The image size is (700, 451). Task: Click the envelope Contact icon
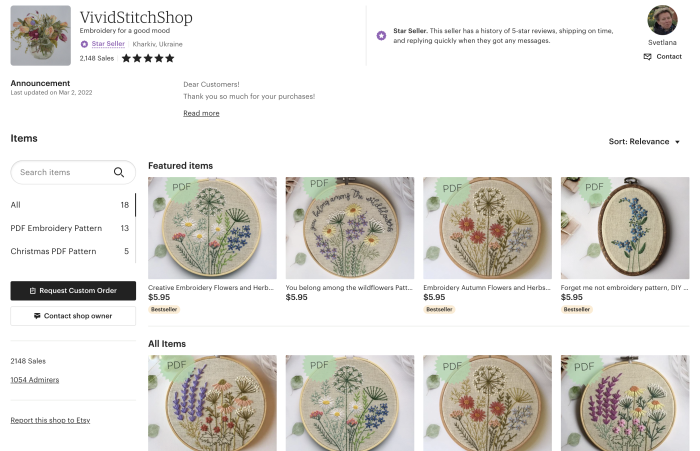[647, 57]
